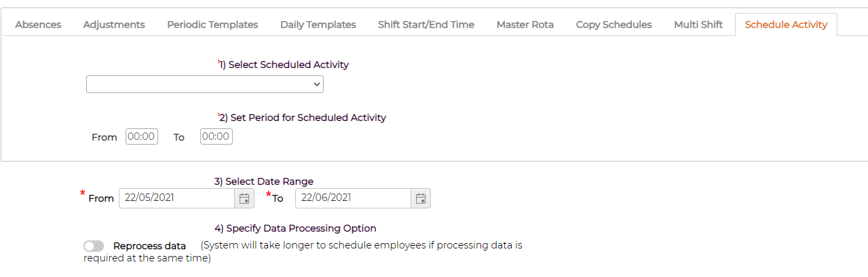The image size is (868, 277).
Task: Focus the period From time field
Action: pos(142,136)
